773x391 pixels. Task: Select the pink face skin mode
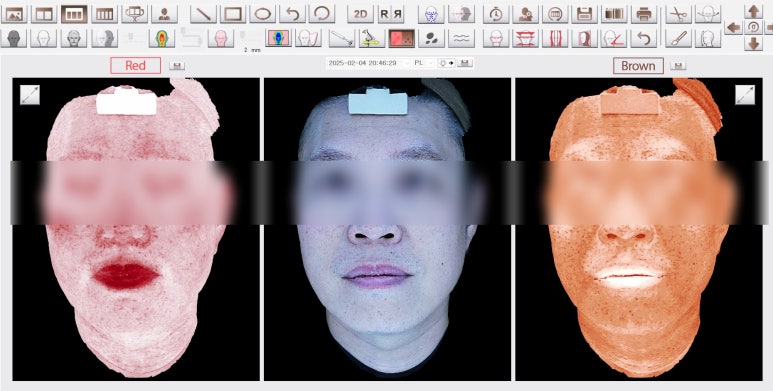pyautogui.click(x=221, y=38)
